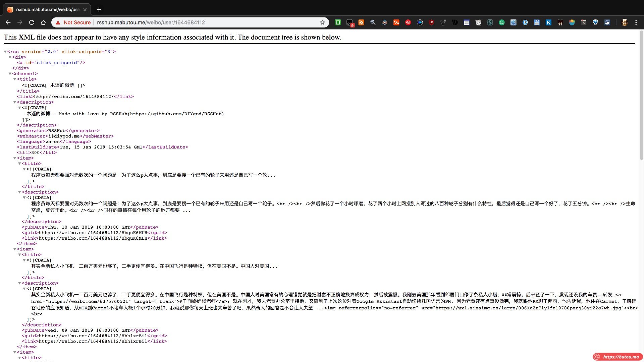Collapse the channel element tree
644x362 pixels.
10,74
